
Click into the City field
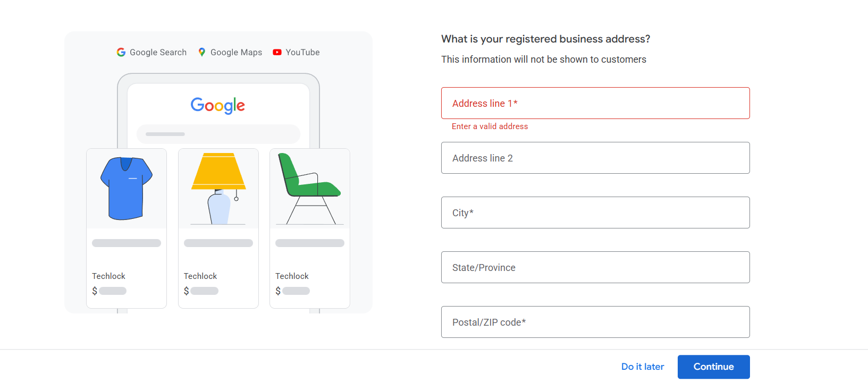(x=595, y=213)
